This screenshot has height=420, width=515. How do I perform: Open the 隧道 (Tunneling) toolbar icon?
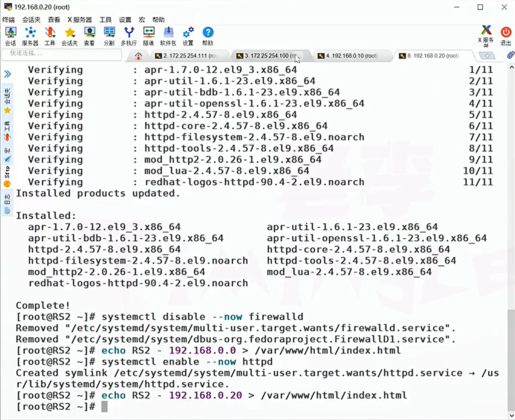(149, 36)
